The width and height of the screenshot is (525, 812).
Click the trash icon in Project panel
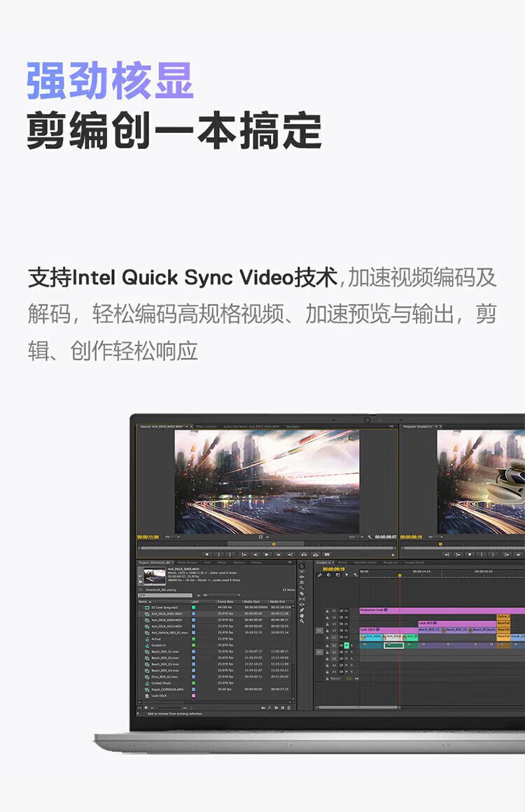click(x=288, y=708)
